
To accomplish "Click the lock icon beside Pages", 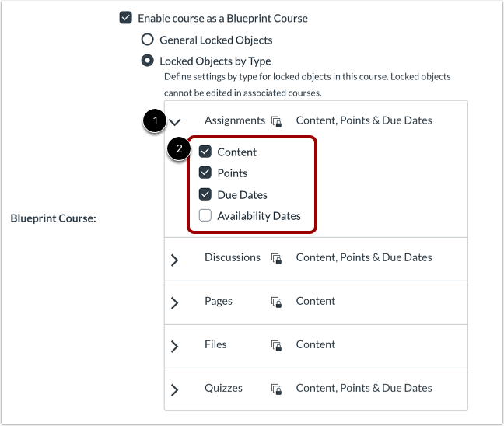I will (276, 302).
